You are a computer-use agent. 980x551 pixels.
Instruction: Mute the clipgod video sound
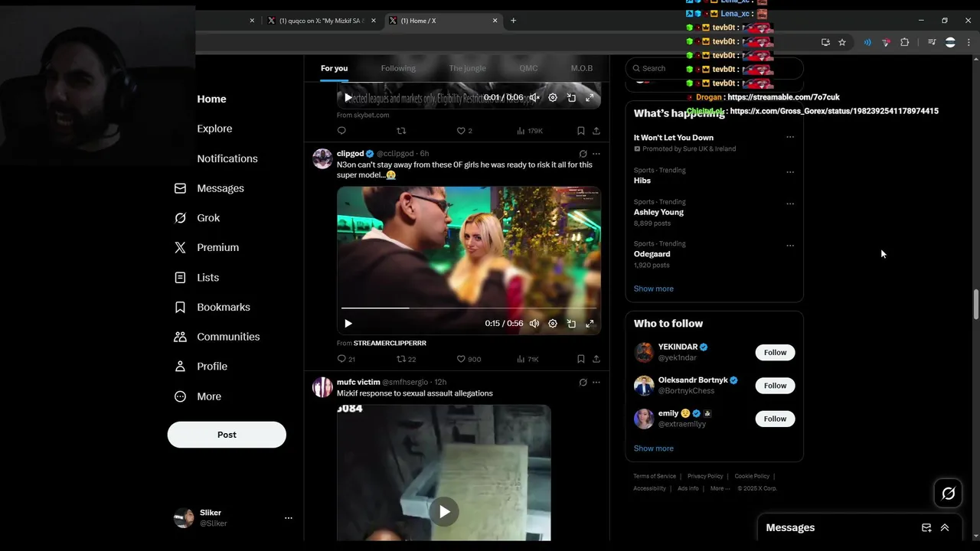(534, 324)
